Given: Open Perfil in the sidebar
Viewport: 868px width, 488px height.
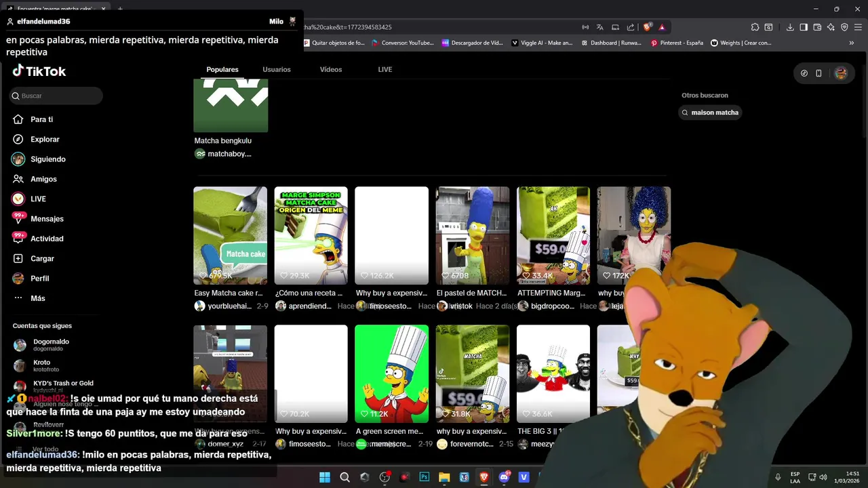Looking at the screenshot, I should (31, 279).
